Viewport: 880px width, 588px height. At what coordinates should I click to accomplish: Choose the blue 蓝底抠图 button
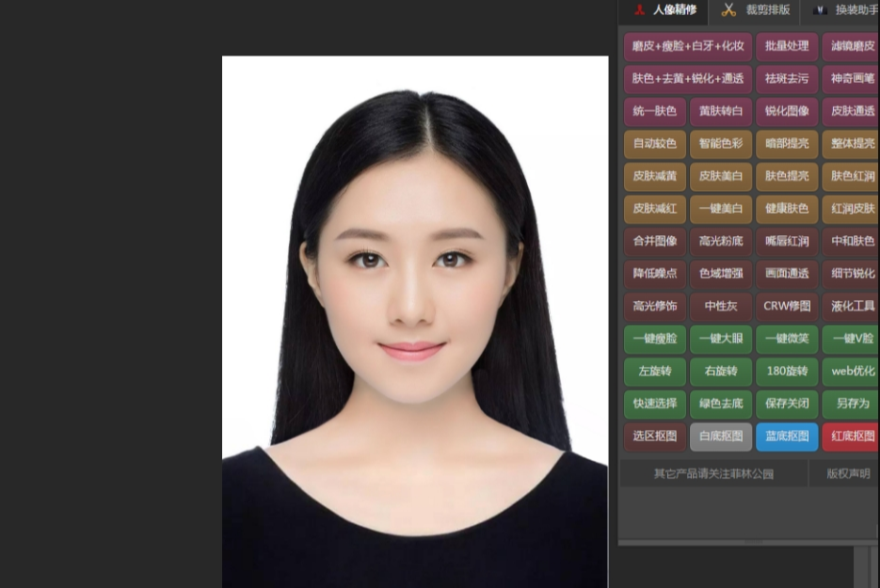(x=786, y=437)
